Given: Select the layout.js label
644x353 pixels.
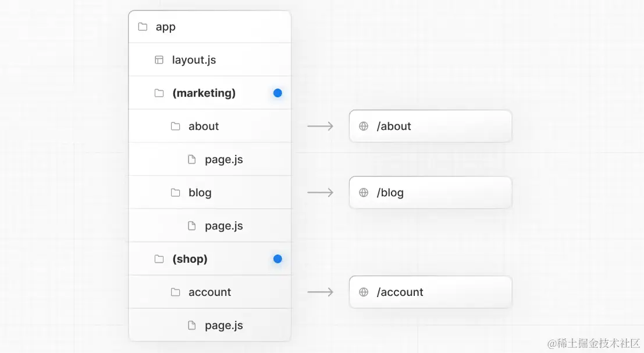Looking at the screenshot, I should click(194, 60).
